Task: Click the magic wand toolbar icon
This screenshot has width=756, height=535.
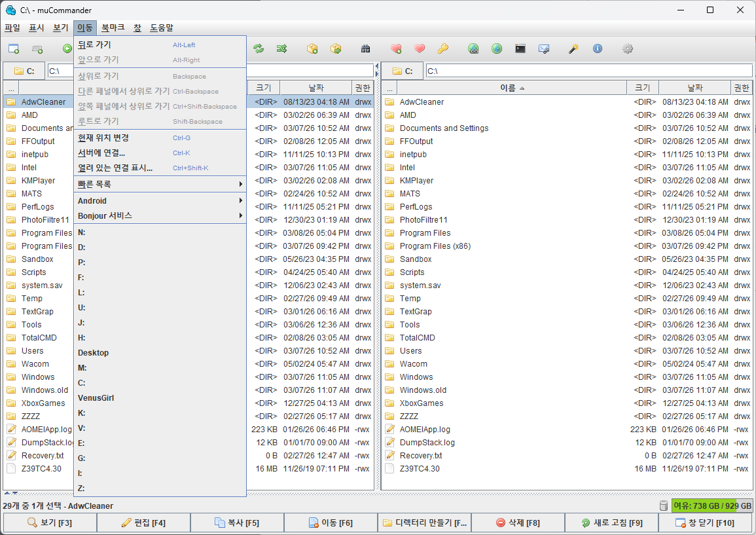Action: point(573,48)
